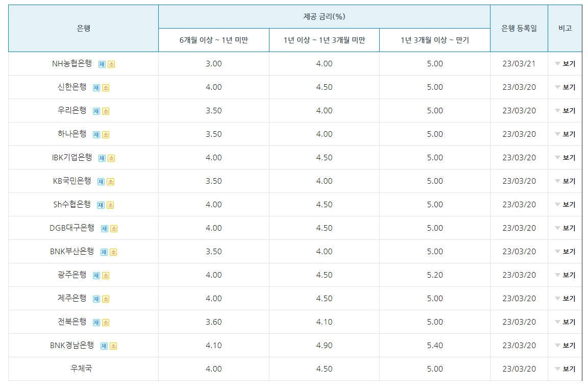Click the blue 재 badge beside 신한은행
Image resolution: width=588 pixels, height=391 pixels.
click(x=96, y=88)
